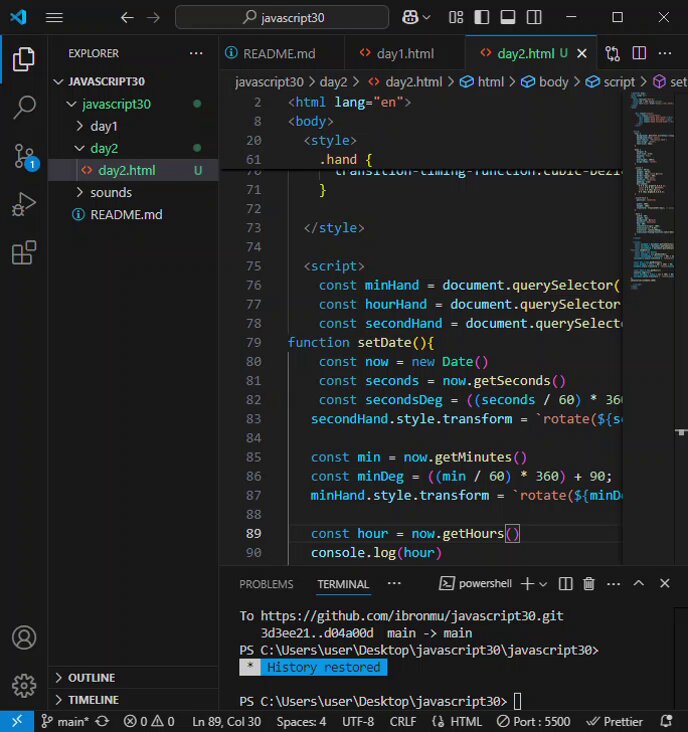
Task: Change CRLF end of line sequence
Action: coord(402,722)
